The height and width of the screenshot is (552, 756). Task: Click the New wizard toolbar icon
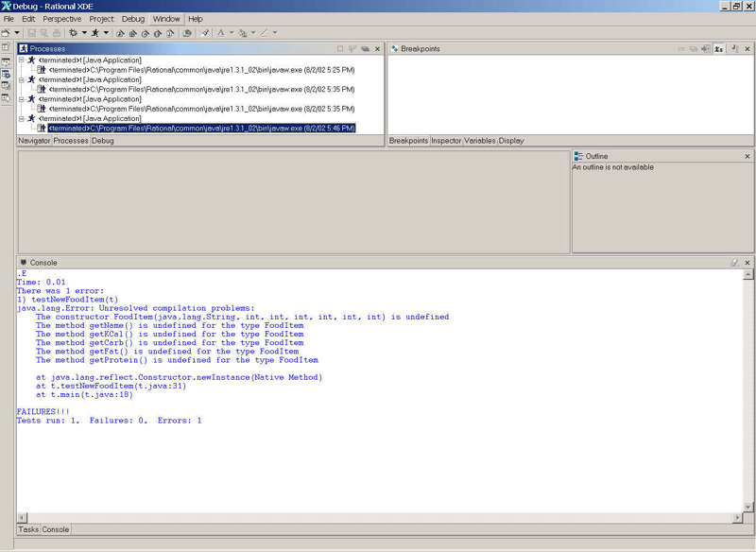pyautogui.click(x=6, y=33)
